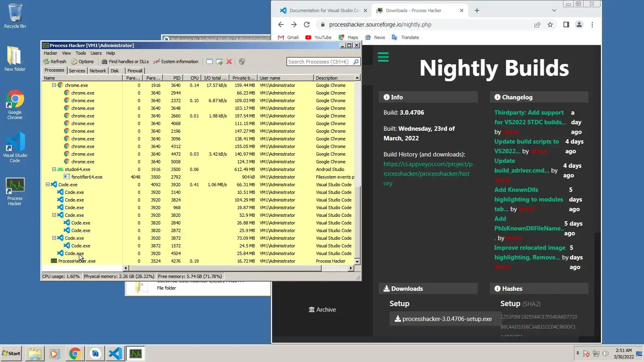This screenshot has height=362, width=644.
Task: Click the Visual Studio Code taskbar icon
Action: click(115, 354)
